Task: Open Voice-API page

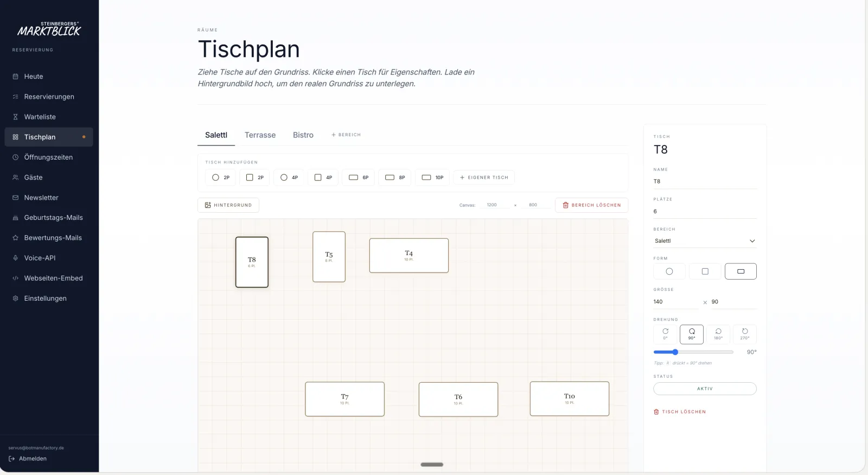Action: pyautogui.click(x=49, y=258)
